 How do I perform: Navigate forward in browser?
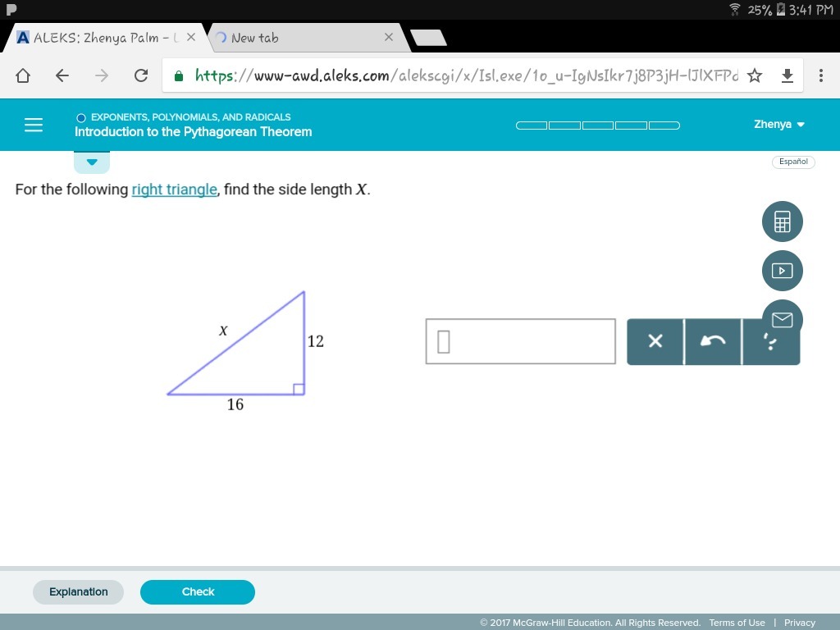pos(101,75)
